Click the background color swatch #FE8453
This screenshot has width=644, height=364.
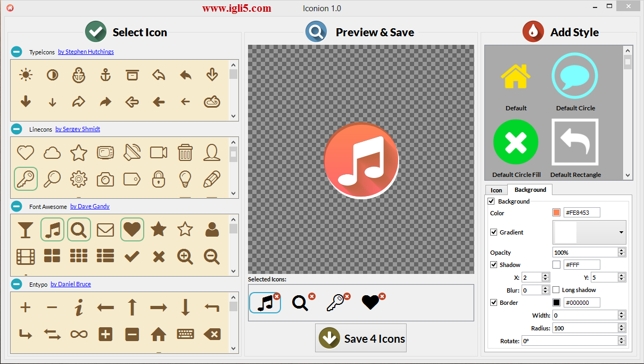click(x=556, y=213)
